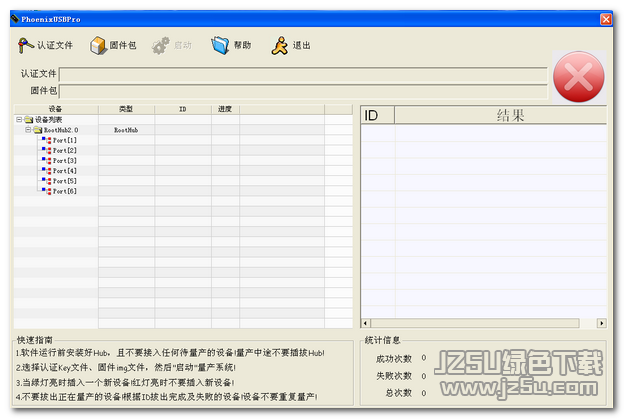Select the 设备列表 tree root label

[x=49, y=119]
